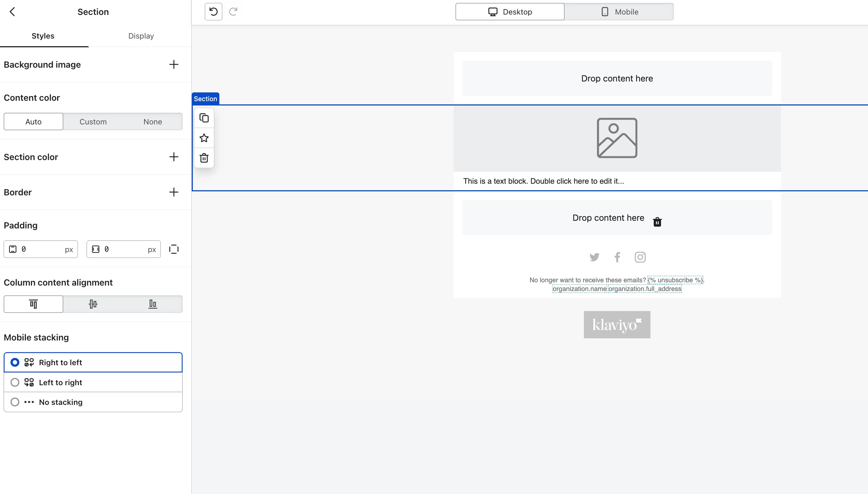Save section using the star icon

(x=204, y=138)
